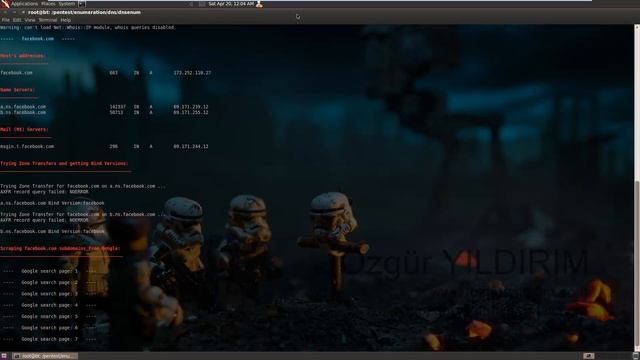Open the System menu in top panel
640x360 pixels.
[x=67, y=4]
